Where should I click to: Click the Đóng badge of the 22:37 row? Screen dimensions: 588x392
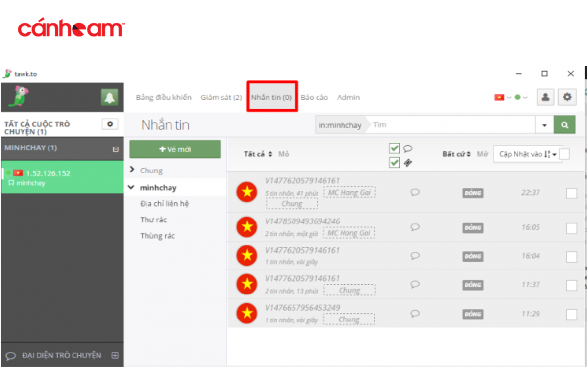tap(472, 193)
